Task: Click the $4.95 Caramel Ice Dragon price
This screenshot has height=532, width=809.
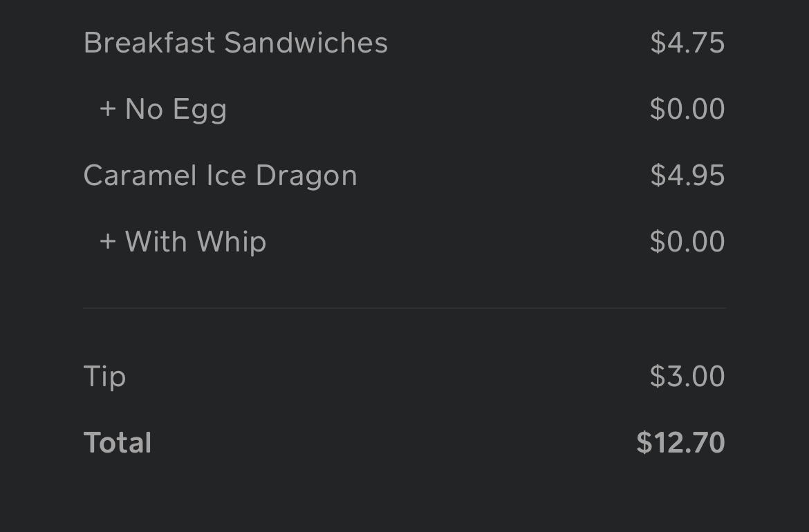Action: point(687,175)
